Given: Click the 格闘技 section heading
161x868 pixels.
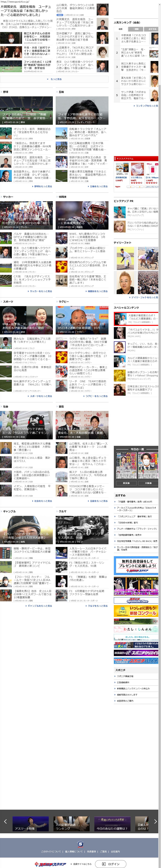Looking at the screenshot, I should click(63, 197).
